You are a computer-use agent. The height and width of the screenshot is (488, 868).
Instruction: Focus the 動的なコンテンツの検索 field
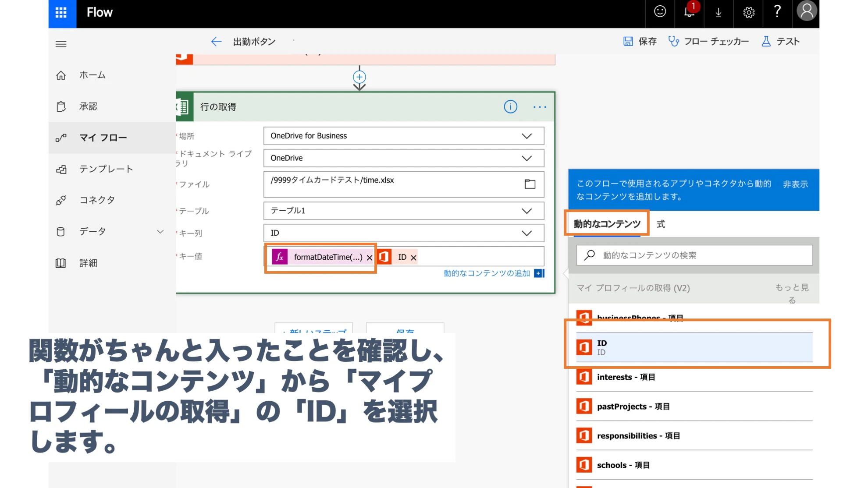[694, 255]
